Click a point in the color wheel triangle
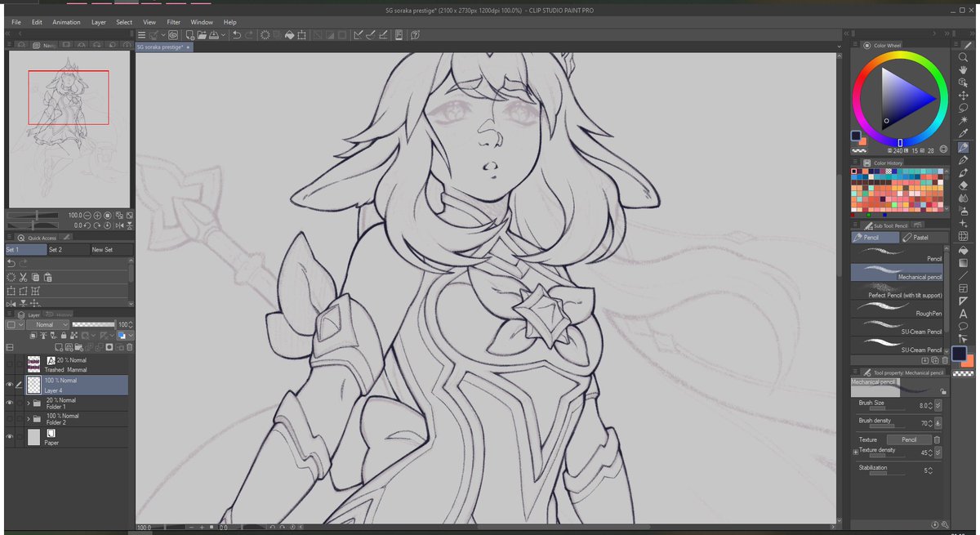 click(x=903, y=100)
